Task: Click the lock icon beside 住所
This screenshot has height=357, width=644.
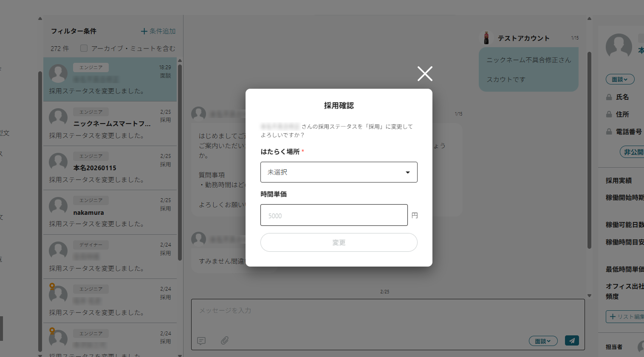Action: click(609, 114)
